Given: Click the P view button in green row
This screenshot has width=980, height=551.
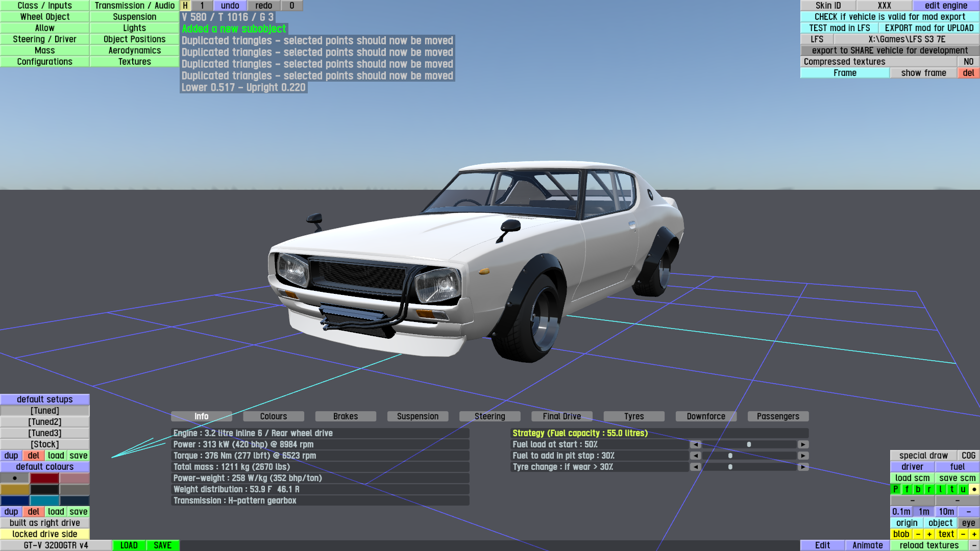Looking at the screenshot, I should [x=895, y=489].
